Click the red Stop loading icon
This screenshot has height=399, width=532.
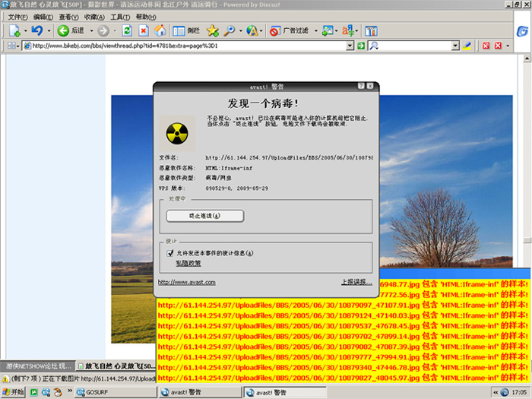pyautogui.click(x=144, y=31)
